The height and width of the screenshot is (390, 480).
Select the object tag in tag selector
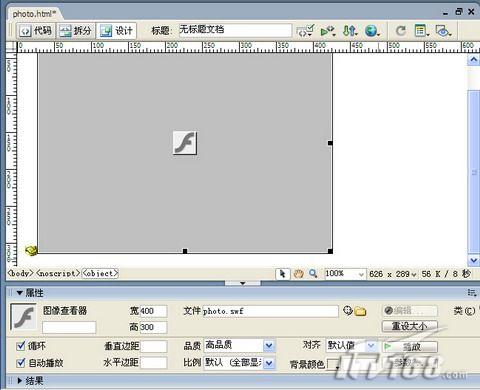100,273
